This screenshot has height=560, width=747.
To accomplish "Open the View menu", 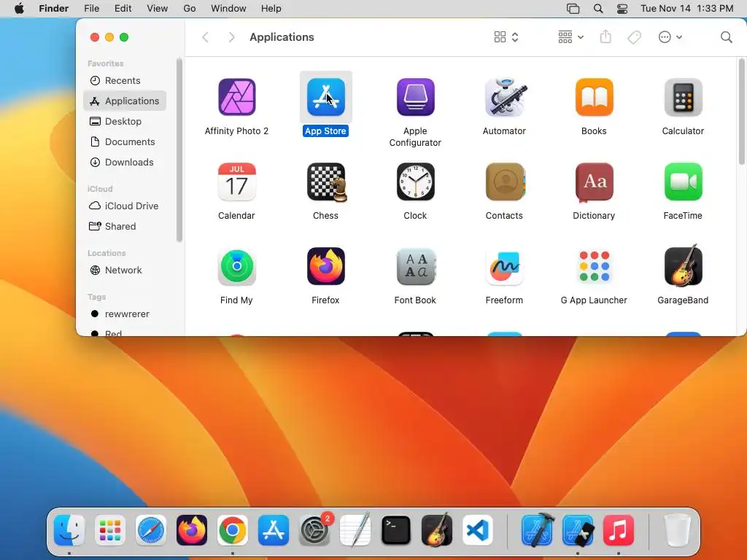I will pyautogui.click(x=158, y=9).
